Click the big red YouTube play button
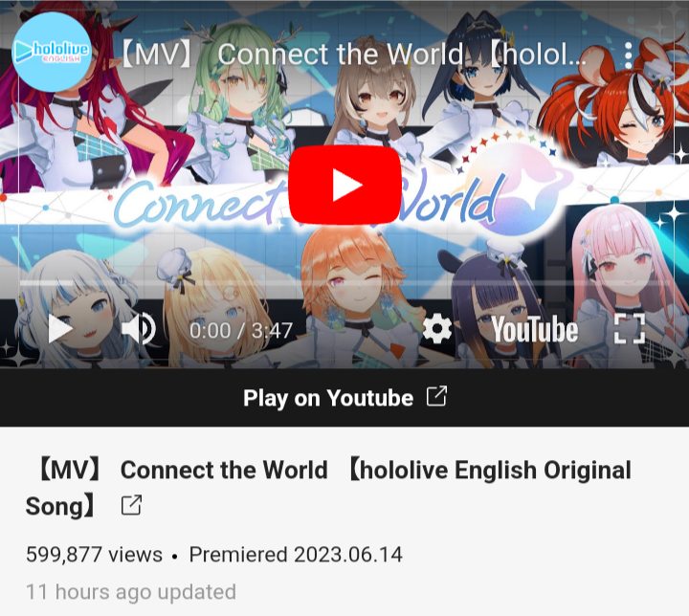The height and width of the screenshot is (616, 689). pos(344,185)
